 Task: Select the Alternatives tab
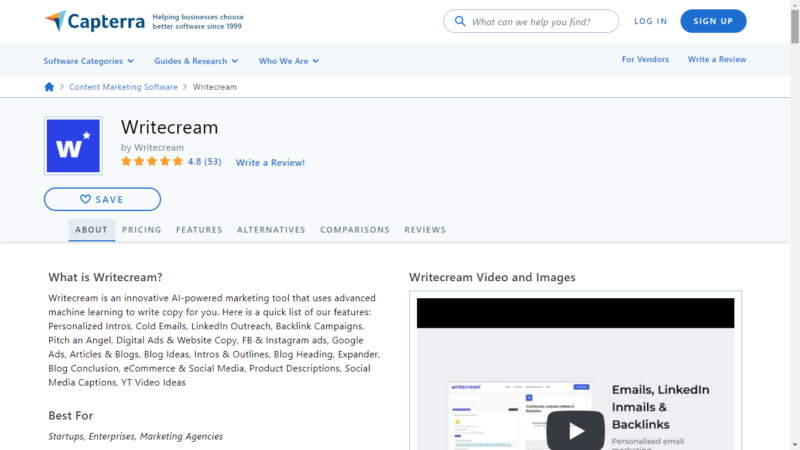271,230
